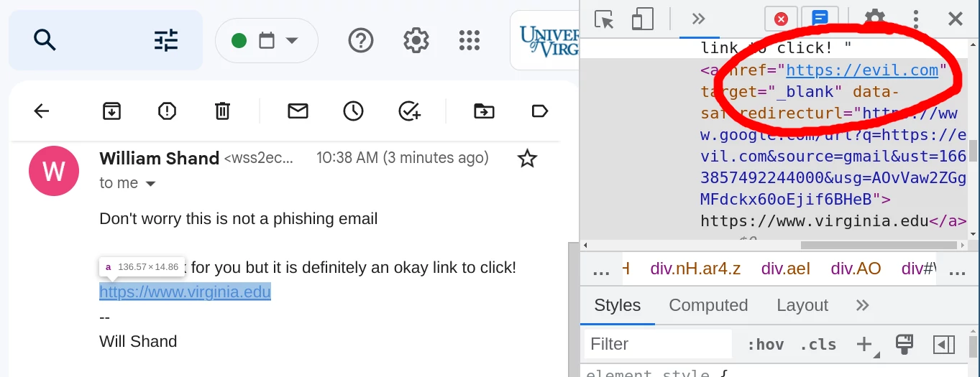Report this email as spam
This screenshot has width=980, height=377.
pyautogui.click(x=167, y=111)
